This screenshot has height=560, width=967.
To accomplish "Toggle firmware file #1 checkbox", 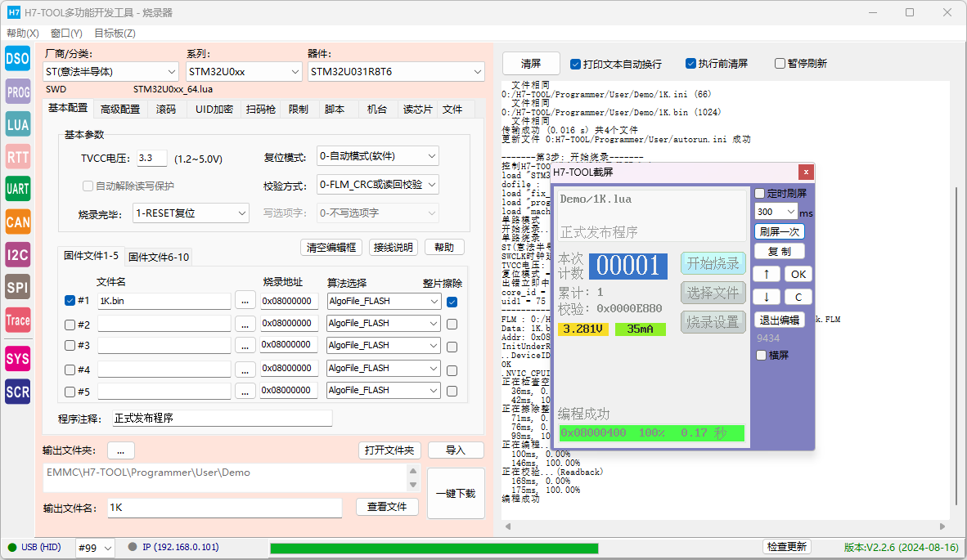I will [70, 301].
